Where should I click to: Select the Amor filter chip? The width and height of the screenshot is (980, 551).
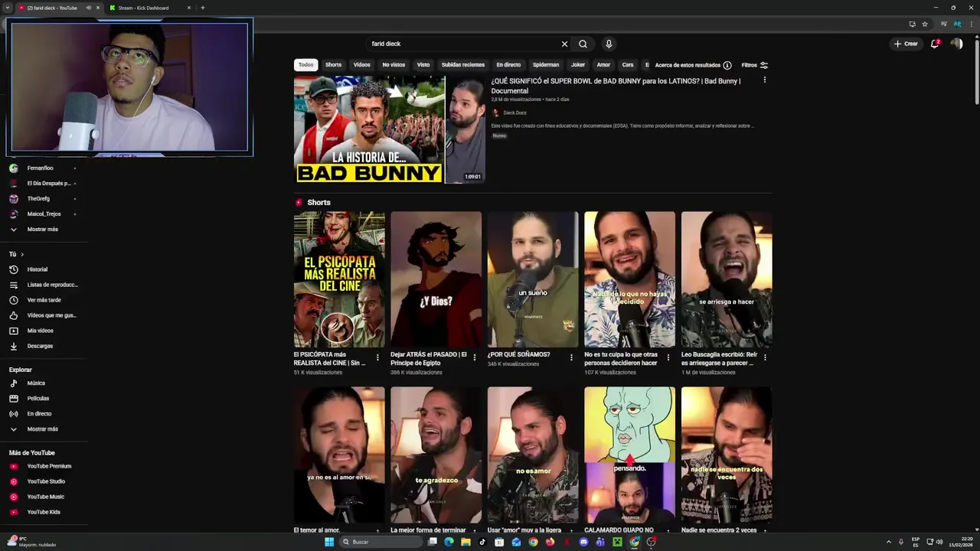pyautogui.click(x=604, y=65)
